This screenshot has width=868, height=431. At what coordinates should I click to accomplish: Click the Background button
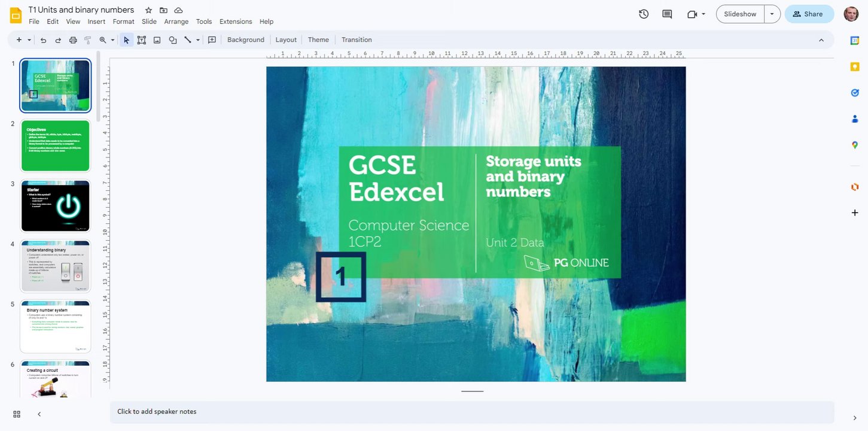pyautogui.click(x=246, y=40)
